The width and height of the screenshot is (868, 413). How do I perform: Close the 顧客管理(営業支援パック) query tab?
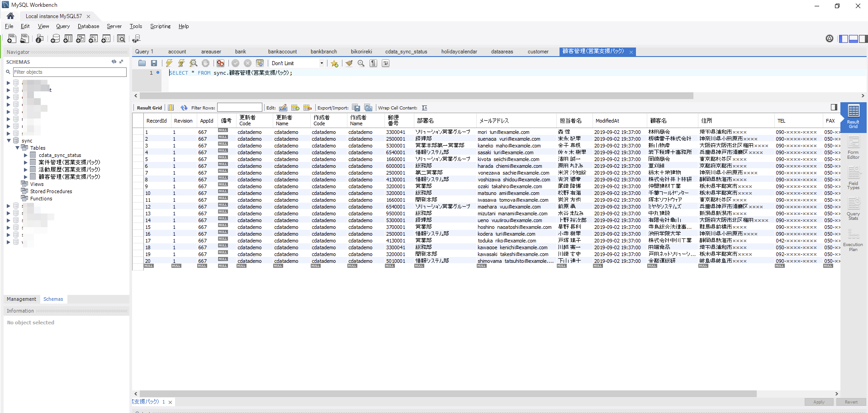(x=631, y=52)
